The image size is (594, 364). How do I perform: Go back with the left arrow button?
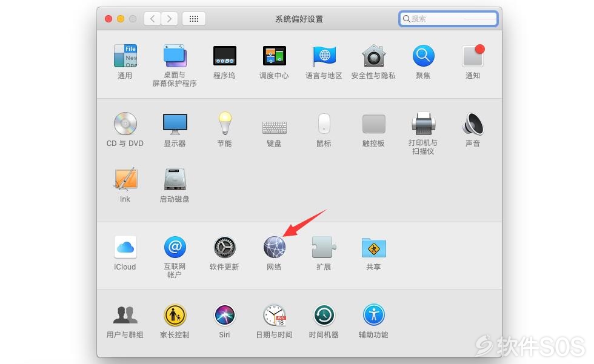152,19
